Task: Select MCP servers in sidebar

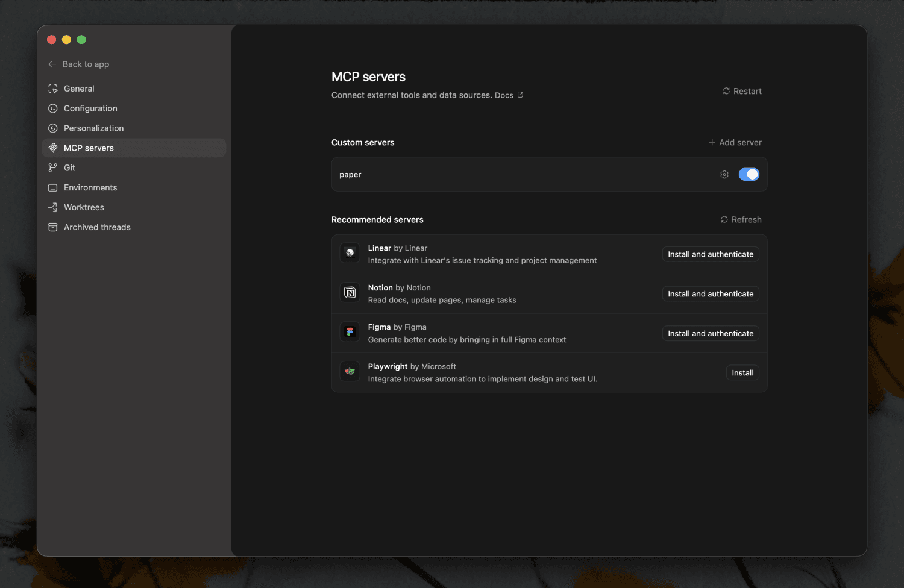Action: 134,148
